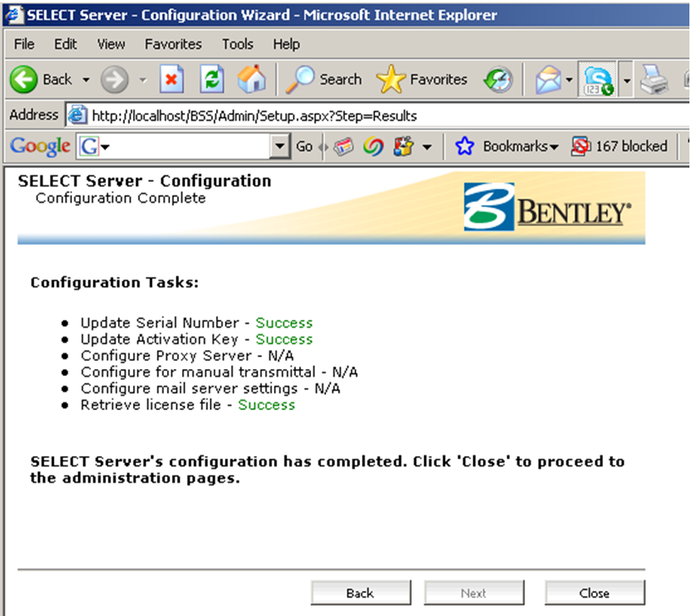Expand the Forward history dropdown arrow
Screen dimensions: 691x616
coord(142,80)
